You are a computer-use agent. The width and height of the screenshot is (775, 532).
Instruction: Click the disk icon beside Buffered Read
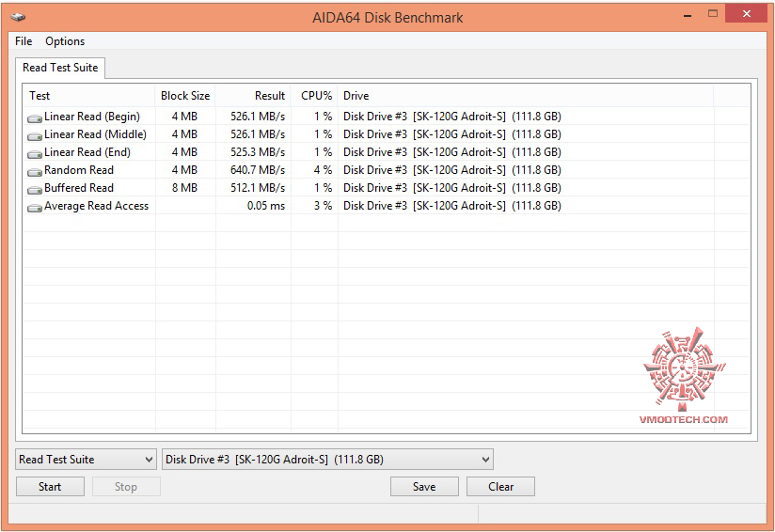click(35, 189)
